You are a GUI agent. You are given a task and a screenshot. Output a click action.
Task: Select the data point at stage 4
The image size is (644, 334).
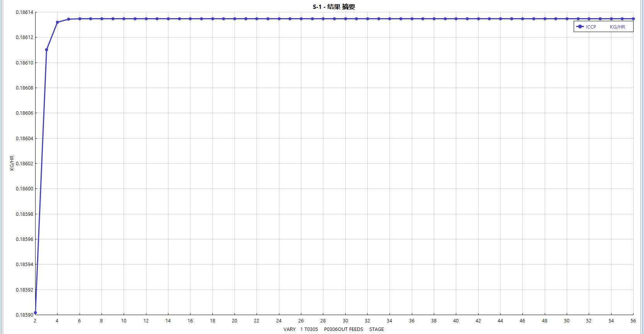point(57,22)
